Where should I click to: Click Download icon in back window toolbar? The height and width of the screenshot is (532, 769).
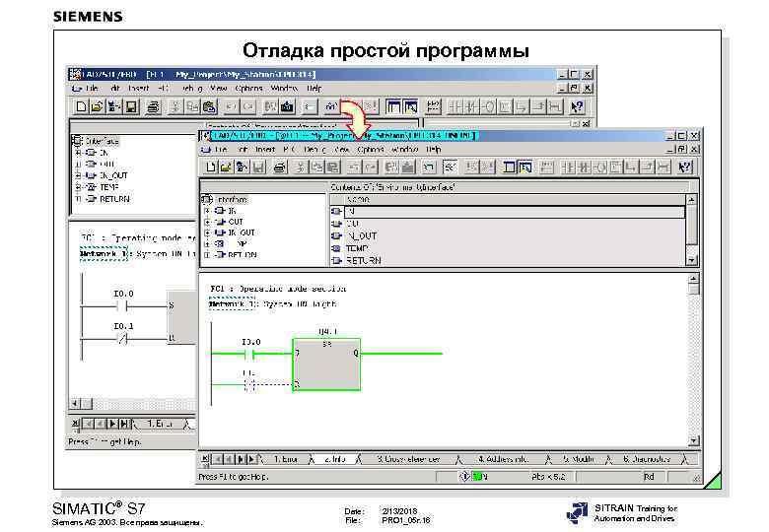coord(287,106)
